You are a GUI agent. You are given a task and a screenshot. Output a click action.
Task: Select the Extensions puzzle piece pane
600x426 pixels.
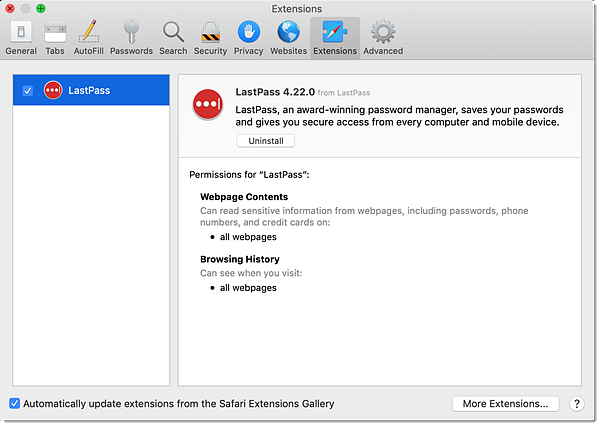[335, 38]
